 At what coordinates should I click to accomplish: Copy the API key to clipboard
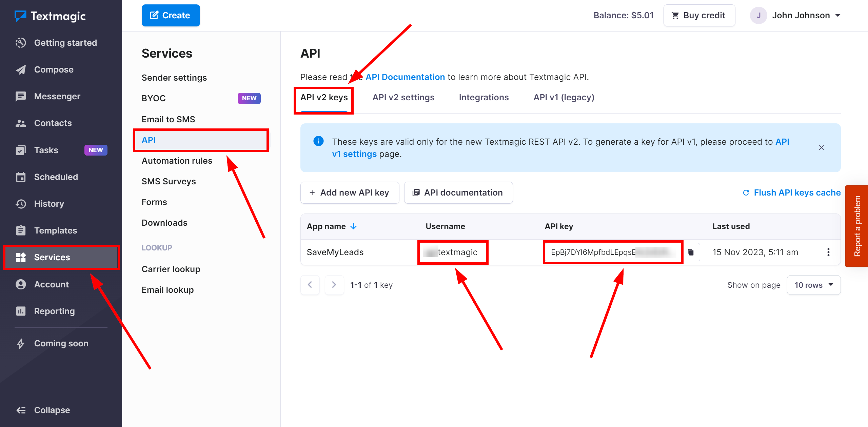(x=691, y=252)
